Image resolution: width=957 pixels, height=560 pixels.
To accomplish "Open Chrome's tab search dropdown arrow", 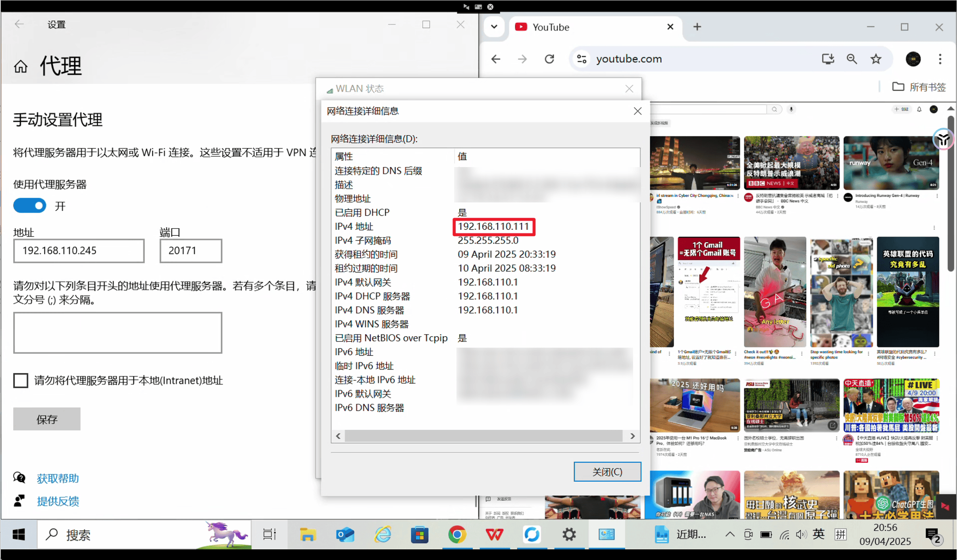I will pyautogui.click(x=494, y=27).
